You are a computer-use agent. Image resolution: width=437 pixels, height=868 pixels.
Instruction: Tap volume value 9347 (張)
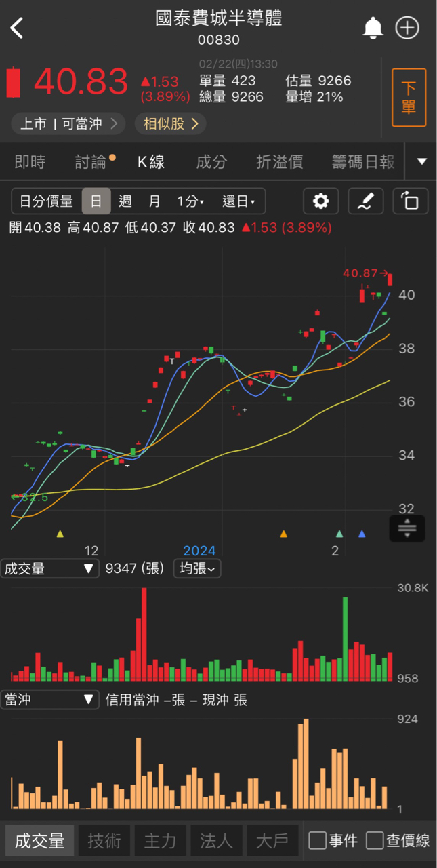pyautogui.click(x=135, y=568)
